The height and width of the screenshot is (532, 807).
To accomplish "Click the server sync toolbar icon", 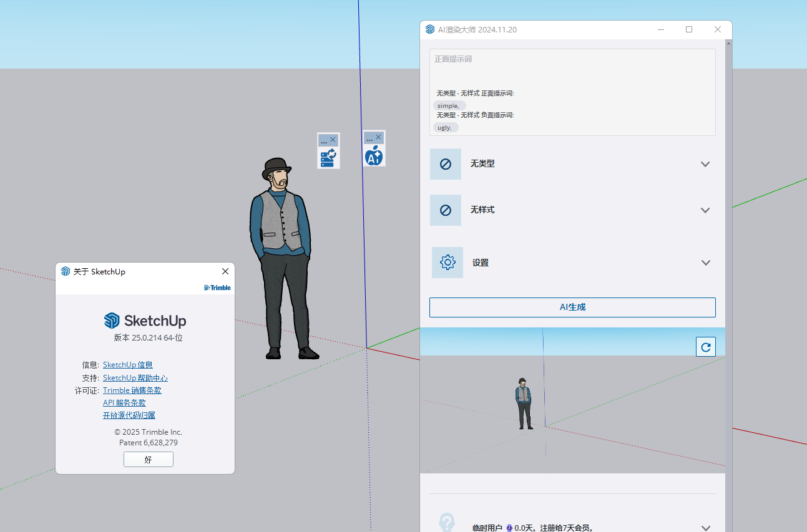I will (328, 158).
